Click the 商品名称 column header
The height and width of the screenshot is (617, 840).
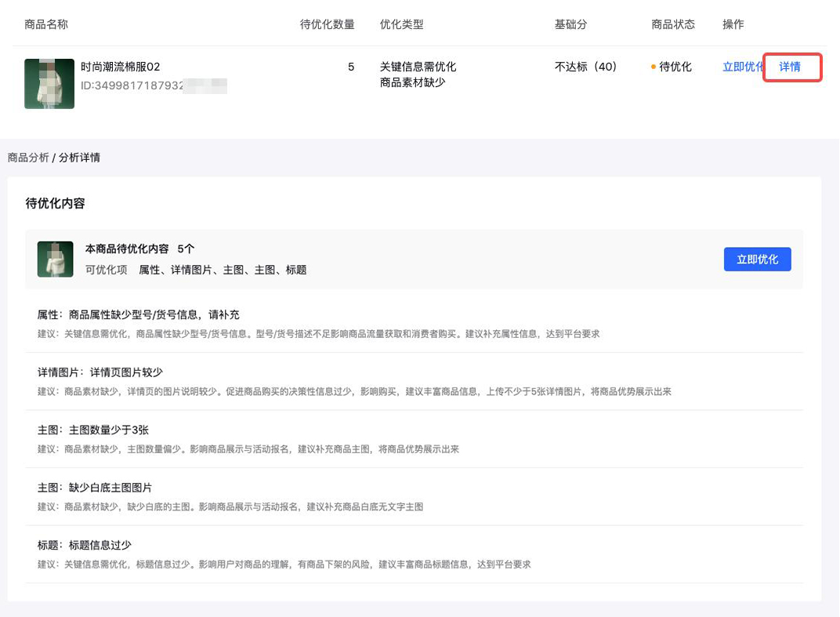pos(46,24)
